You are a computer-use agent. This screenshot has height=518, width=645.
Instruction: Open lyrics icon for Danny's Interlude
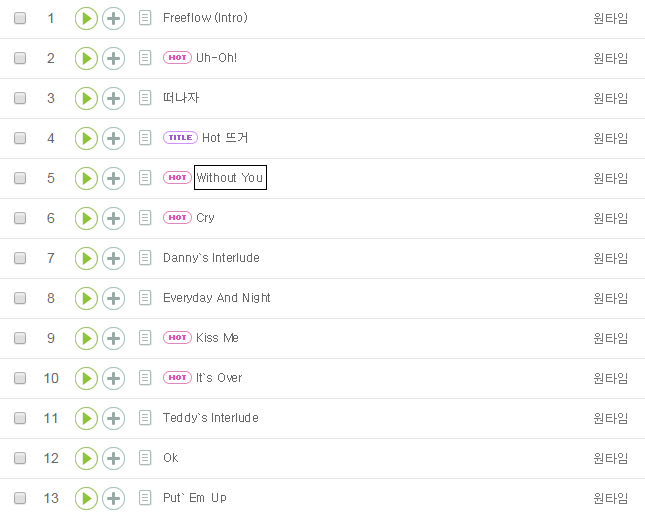[145, 258]
